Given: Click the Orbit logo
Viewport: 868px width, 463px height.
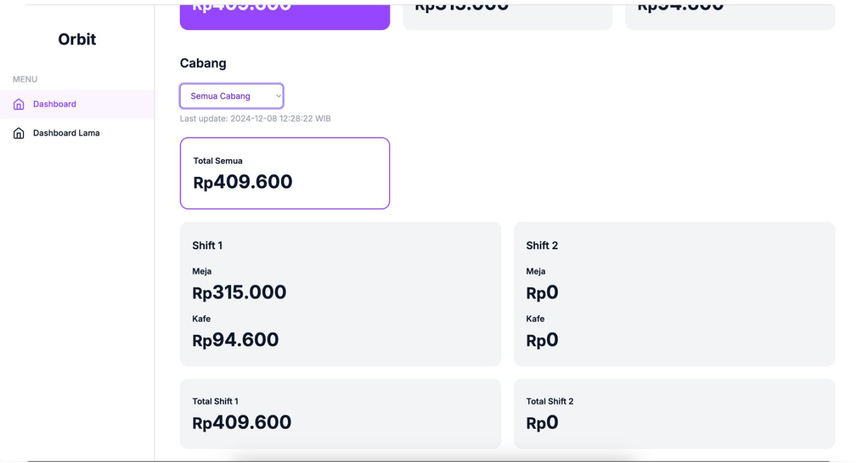Looking at the screenshot, I should 76,40.
